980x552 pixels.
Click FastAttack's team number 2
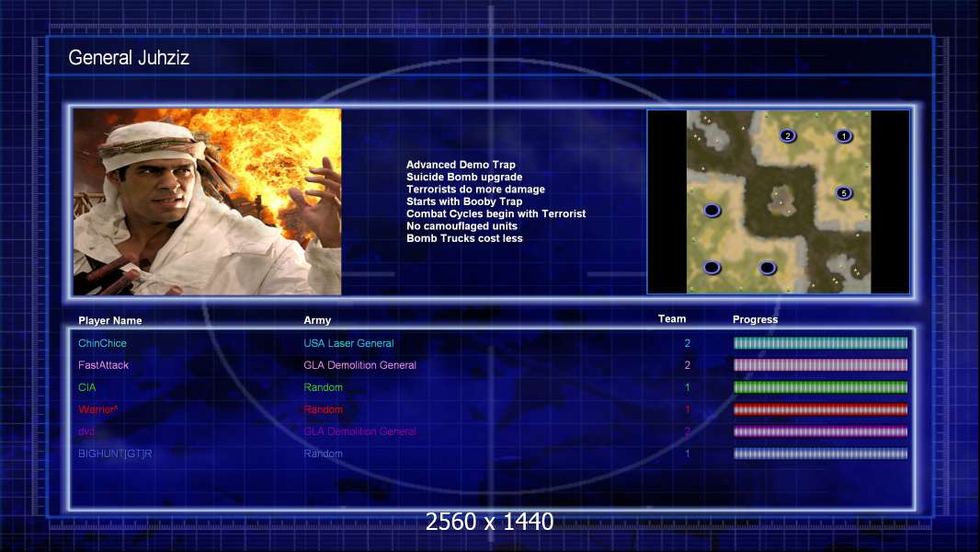[688, 365]
